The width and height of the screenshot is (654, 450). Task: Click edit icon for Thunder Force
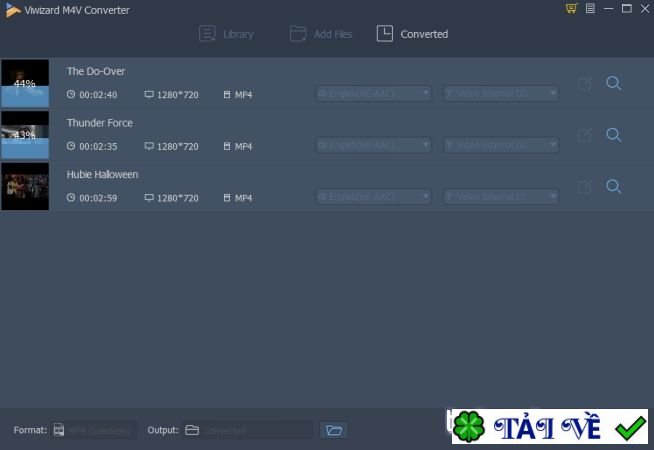tap(585, 135)
